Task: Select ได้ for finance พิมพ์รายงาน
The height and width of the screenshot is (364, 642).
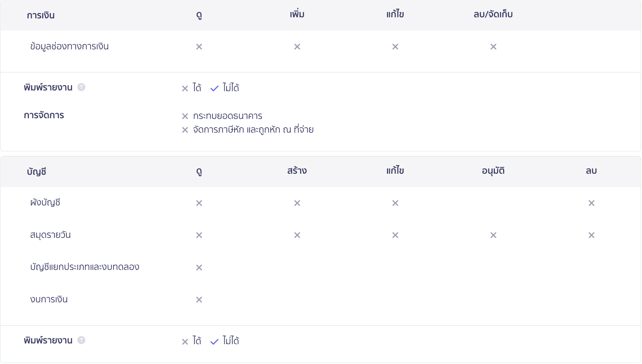Action: pyautogui.click(x=185, y=88)
